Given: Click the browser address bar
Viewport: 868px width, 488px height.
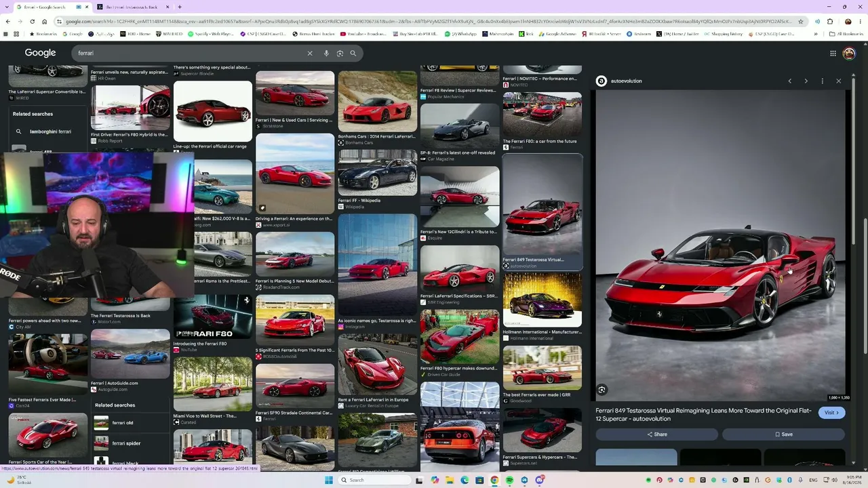Looking at the screenshot, I should pyautogui.click(x=427, y=21).
